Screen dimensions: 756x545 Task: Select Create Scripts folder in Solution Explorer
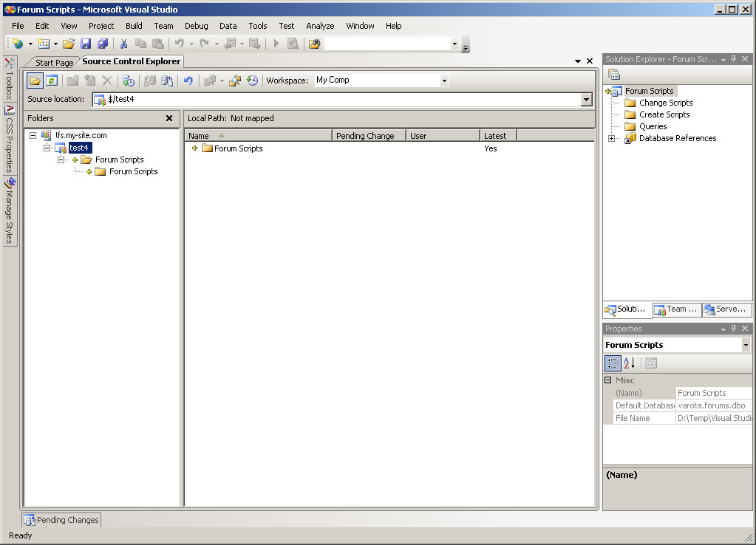coord(664,114)
